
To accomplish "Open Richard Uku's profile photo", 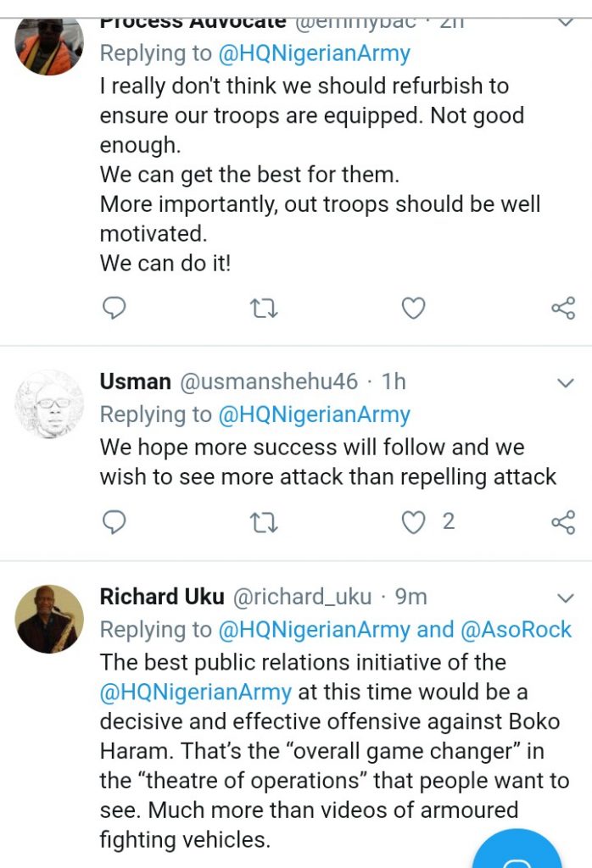I will click(49, 618).
